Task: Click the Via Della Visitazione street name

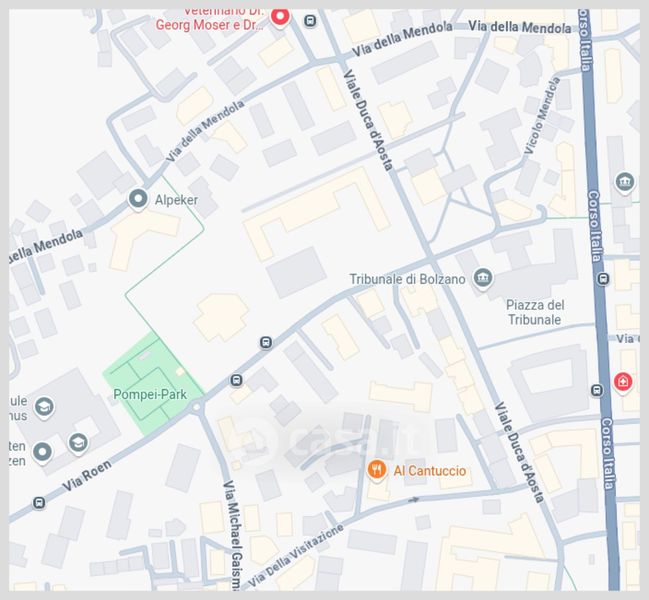Action: point(296,555)
